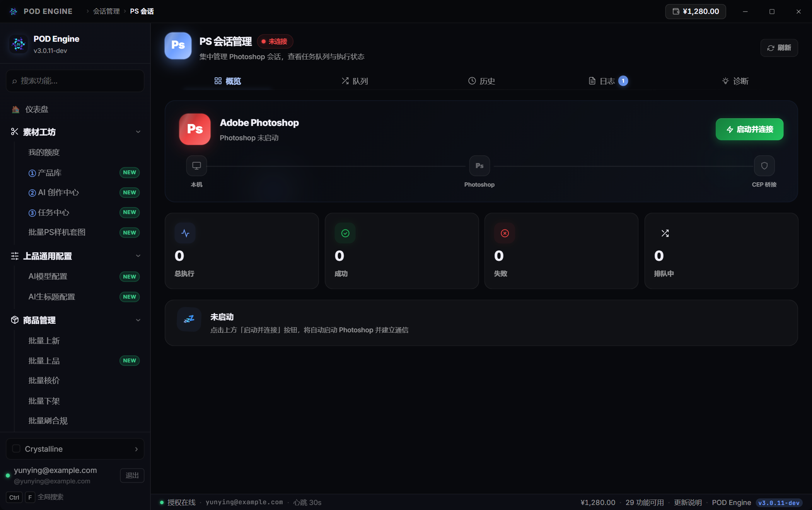Open the 队列 tab
The image size is (812, 510).
[355, 81]
